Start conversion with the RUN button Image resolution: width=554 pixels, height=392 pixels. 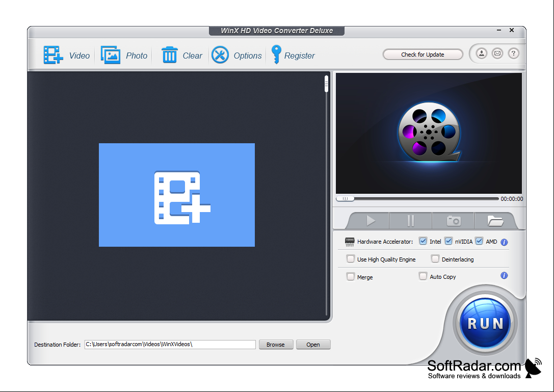click(x=486, y=323)
